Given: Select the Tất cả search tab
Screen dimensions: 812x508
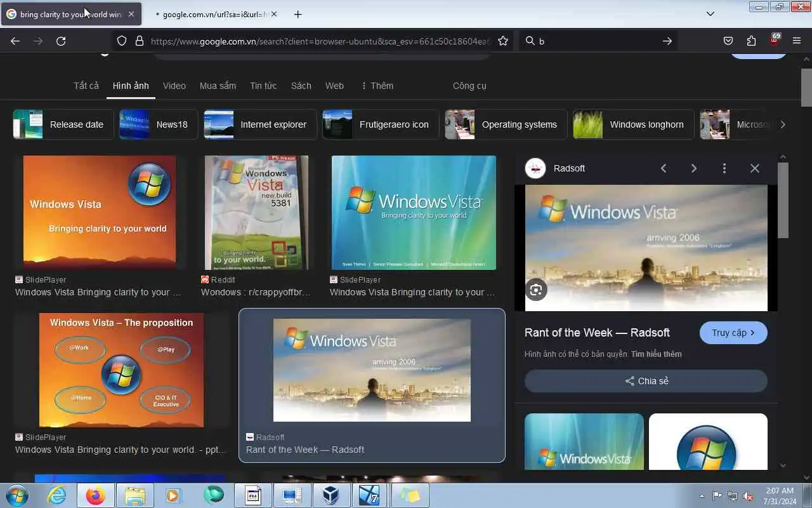Looking at the screenshot, I should 86,86.
